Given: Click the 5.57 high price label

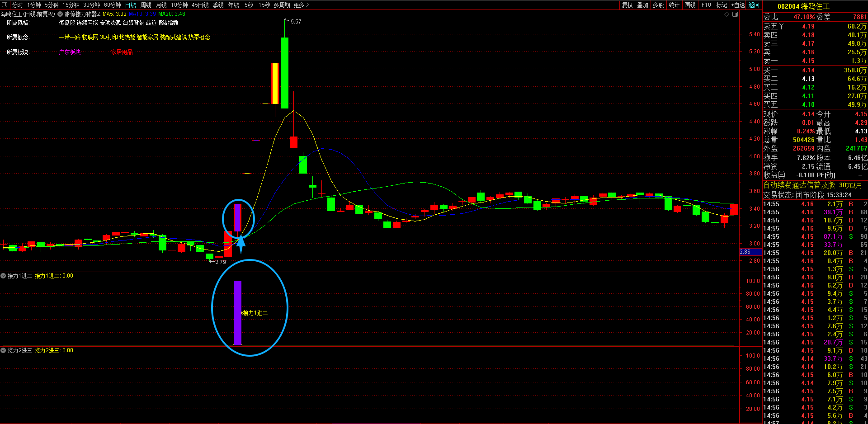Looking at the screenshot, I should pyautogui.click(x=296, y=22).
